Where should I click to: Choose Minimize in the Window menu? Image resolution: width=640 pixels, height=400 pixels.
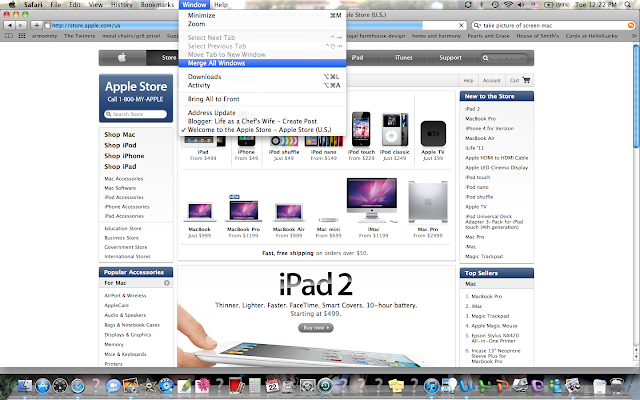262,15
